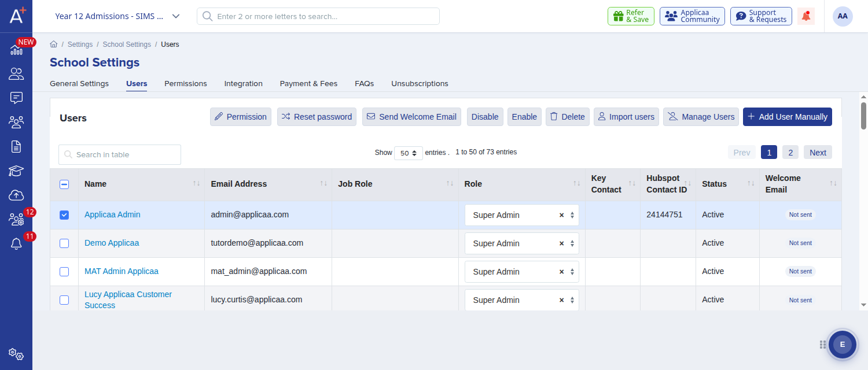This screenshot has height=370, width=868.
Task: Click the Delete button
Action: (x=568, y=117)
